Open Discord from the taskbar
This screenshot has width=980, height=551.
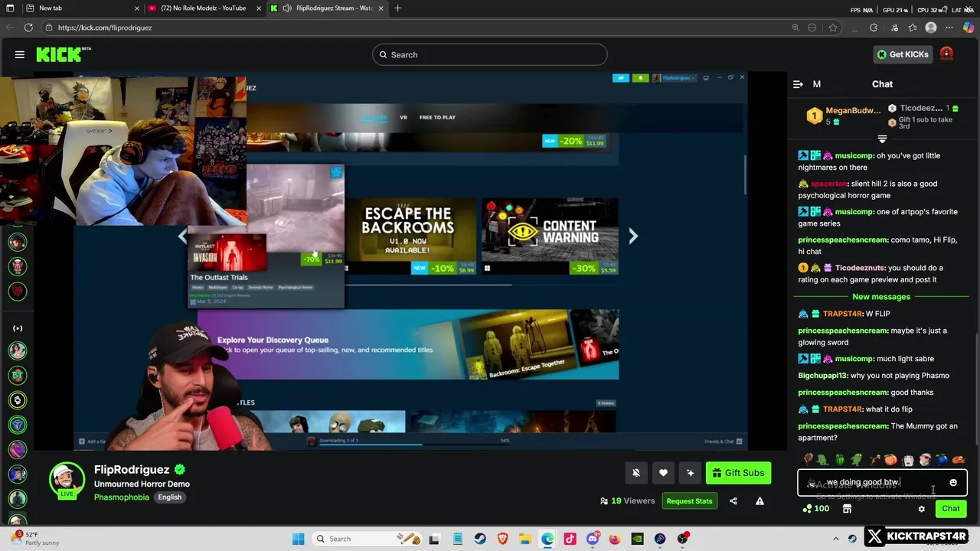(x=593, y=539)
